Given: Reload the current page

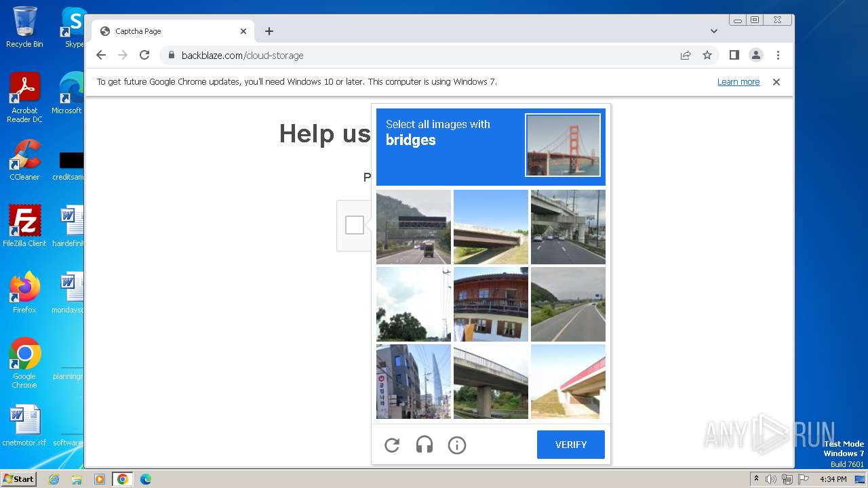Looking at the screenshot, I should point(144,55).
